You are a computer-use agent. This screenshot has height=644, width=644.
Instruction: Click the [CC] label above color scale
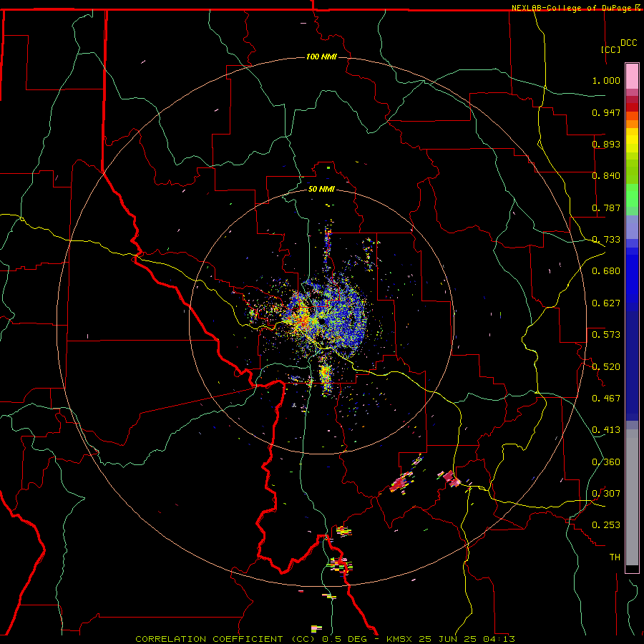click(611, 49)
